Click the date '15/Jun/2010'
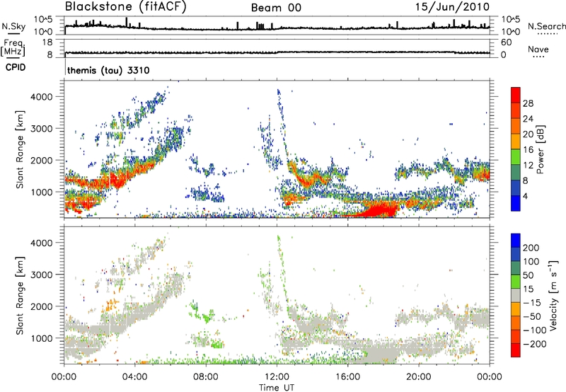Viewport: 566px width, 392px height. pyautogui.click(x=452, y=6)
